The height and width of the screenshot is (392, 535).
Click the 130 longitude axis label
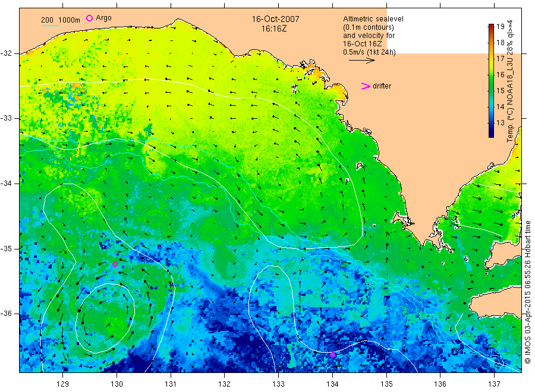(117, 384)
